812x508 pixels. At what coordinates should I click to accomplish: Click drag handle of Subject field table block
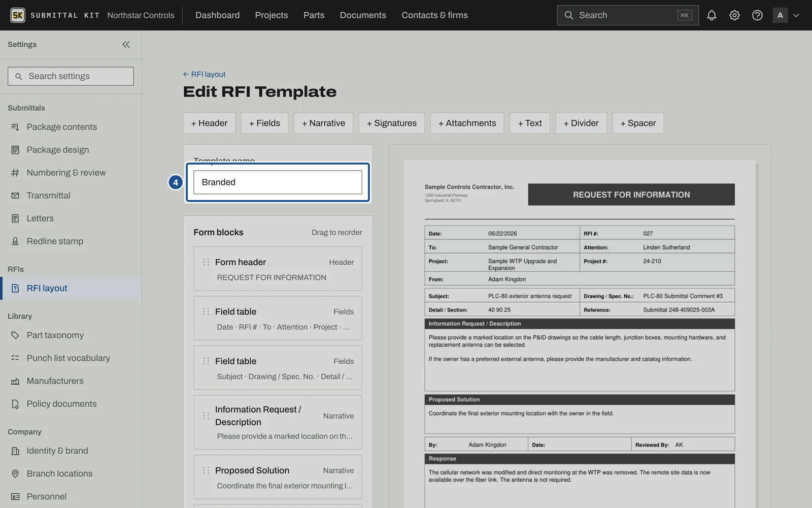(x=206, y=361)
